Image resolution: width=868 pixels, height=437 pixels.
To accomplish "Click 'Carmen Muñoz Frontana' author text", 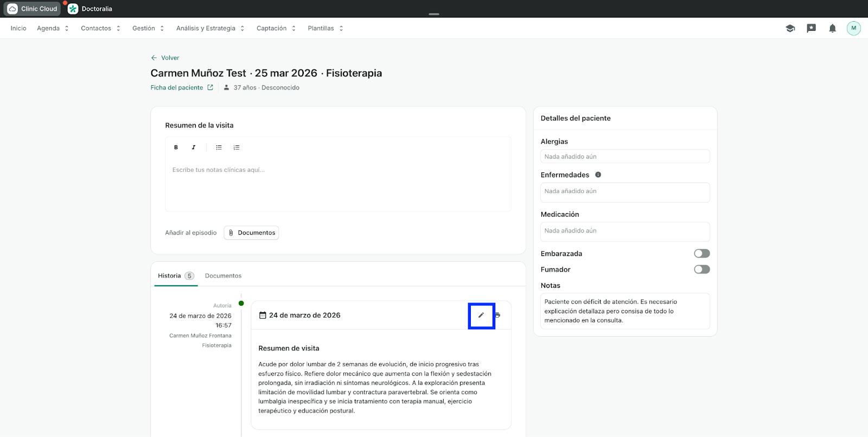I will tap(200, 336).
